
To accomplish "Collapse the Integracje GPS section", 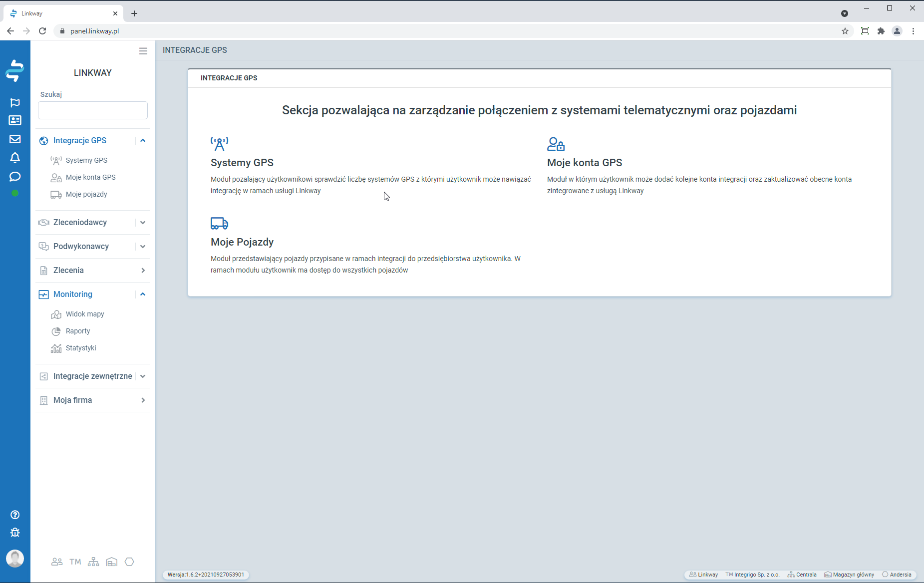I will point(143,141).
